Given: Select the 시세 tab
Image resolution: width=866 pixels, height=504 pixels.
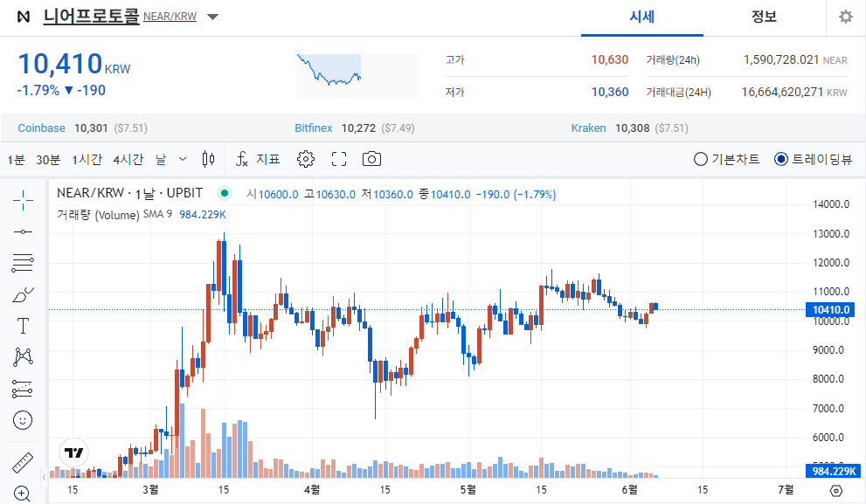Looking at the screenshot, I should pos(641,17).
